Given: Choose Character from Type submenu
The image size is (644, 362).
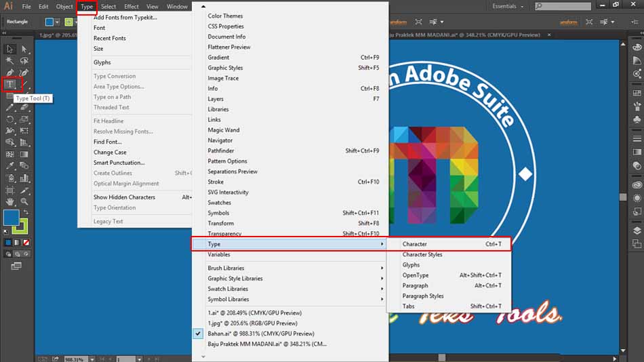Looking at the screenshot, I should pos(449,244).
